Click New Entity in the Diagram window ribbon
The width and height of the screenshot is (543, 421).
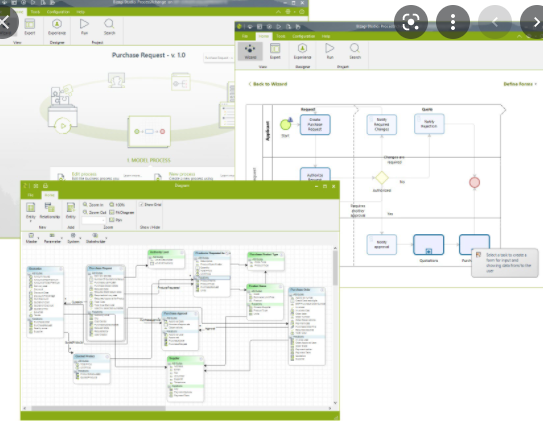click(31, 211)
